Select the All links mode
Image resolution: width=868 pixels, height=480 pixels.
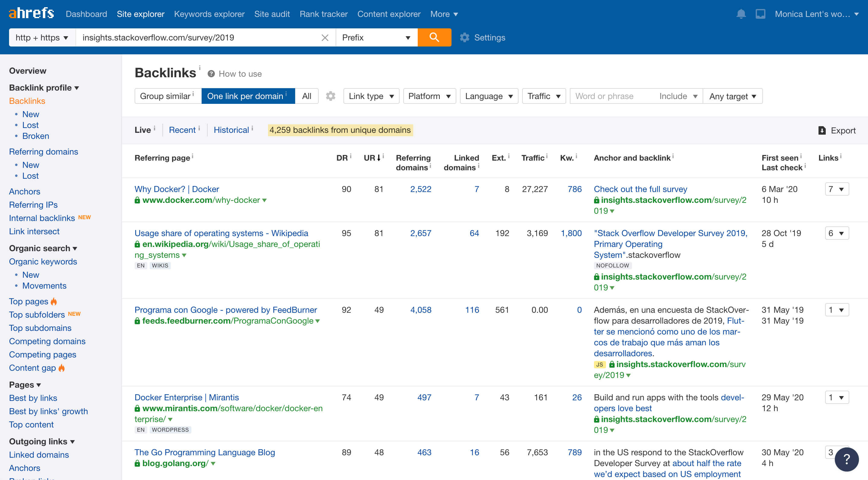306,96
